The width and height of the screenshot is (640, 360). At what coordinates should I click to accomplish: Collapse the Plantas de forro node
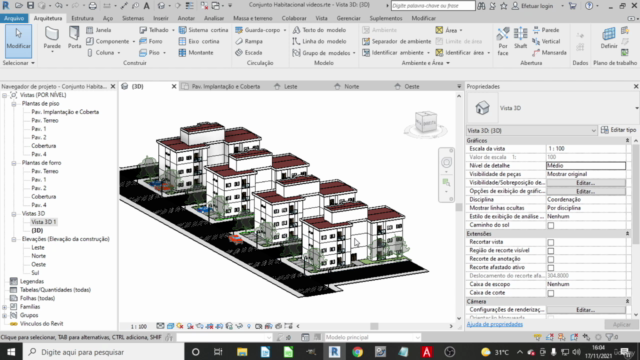(x=14, y=163)
